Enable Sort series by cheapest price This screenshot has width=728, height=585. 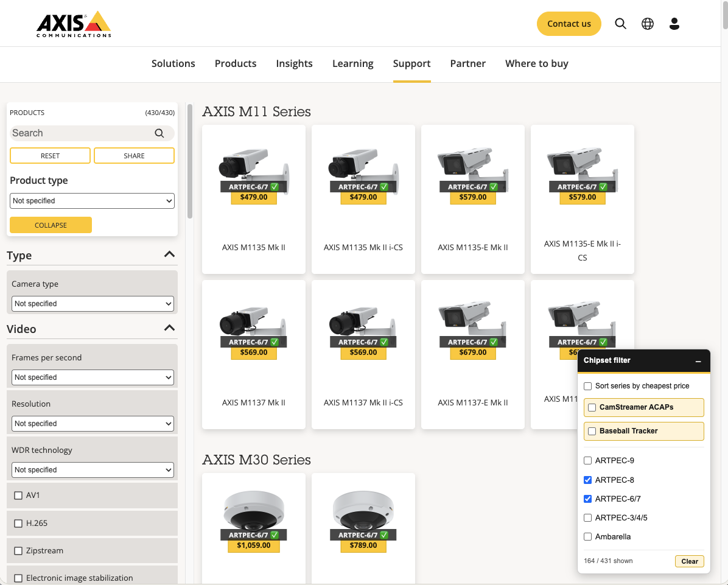click(588, 387)
